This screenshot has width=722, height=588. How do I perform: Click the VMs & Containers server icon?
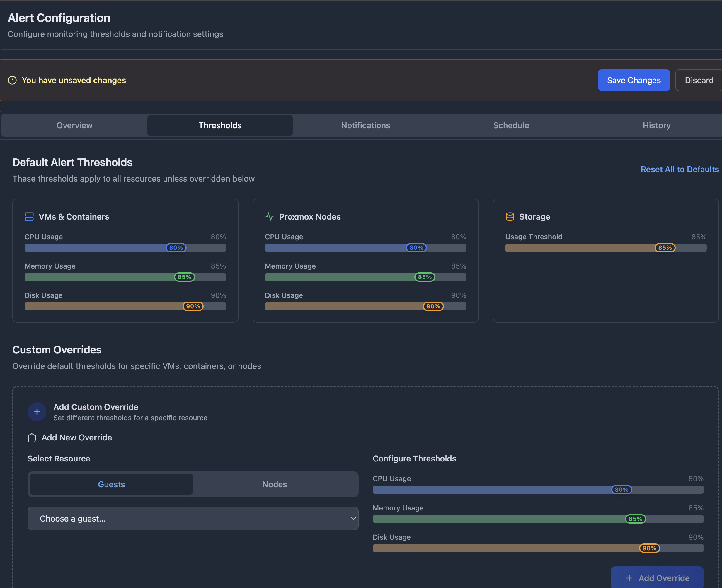point(29,217)
